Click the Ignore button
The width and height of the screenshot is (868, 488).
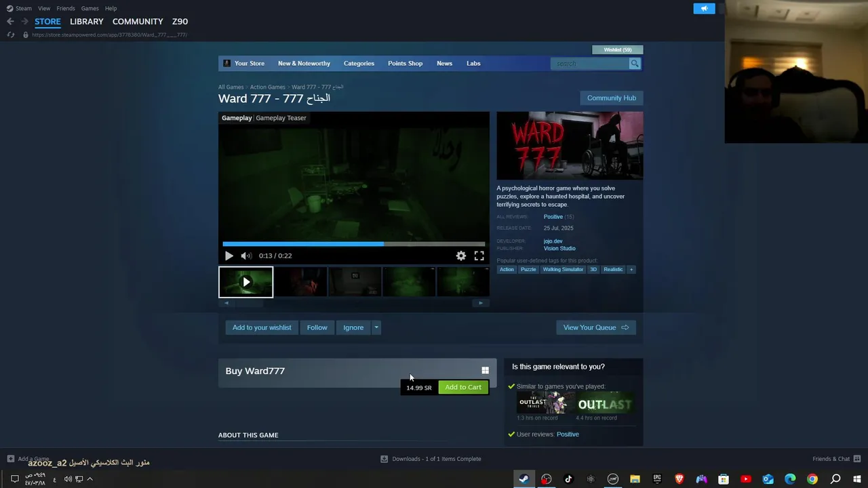point(353,327)
